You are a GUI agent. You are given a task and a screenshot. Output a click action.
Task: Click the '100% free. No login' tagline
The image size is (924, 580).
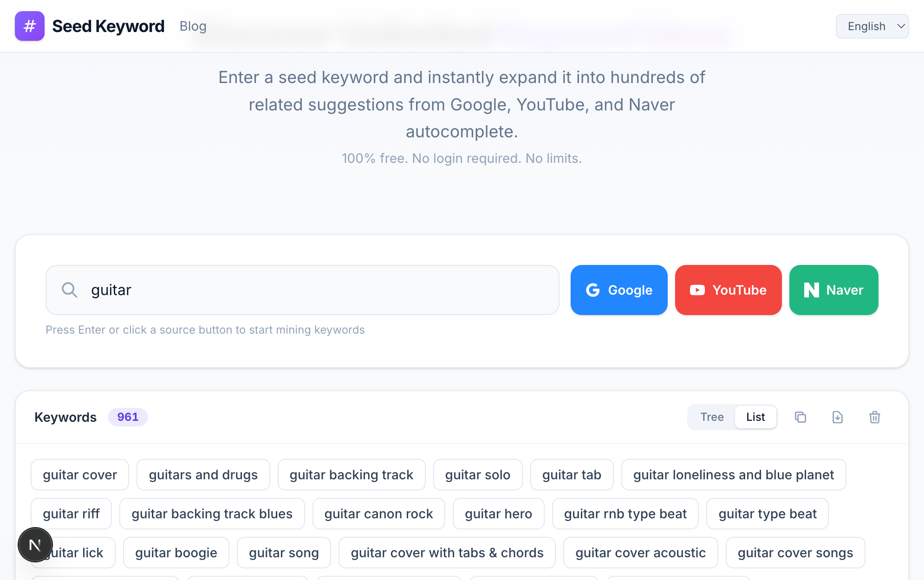[462, 158]
